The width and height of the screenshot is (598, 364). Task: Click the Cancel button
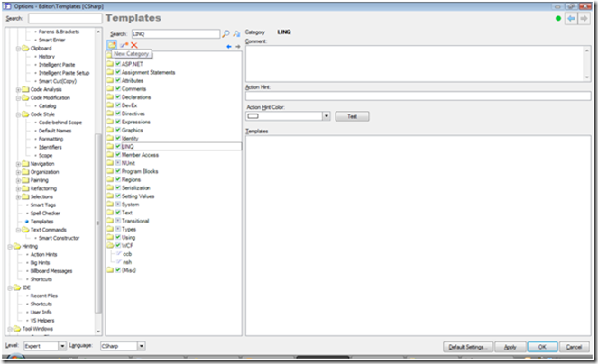point(574,347)
